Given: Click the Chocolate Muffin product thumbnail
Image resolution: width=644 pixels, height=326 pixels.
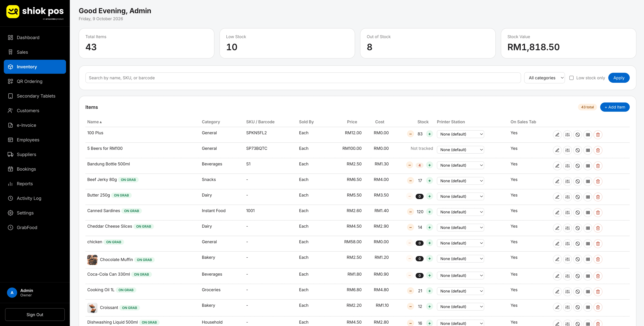Looking at the screenshot, I should coord(92,260).
